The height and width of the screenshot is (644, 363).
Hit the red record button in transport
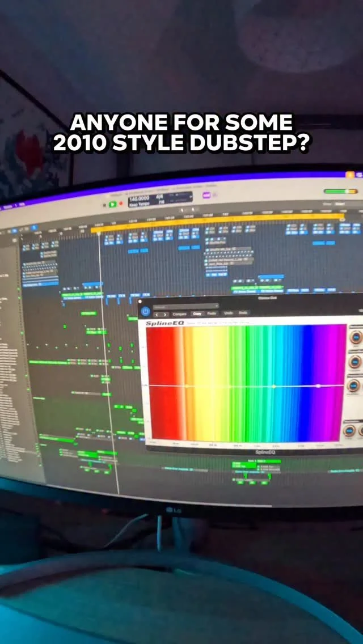click(121, 204)
